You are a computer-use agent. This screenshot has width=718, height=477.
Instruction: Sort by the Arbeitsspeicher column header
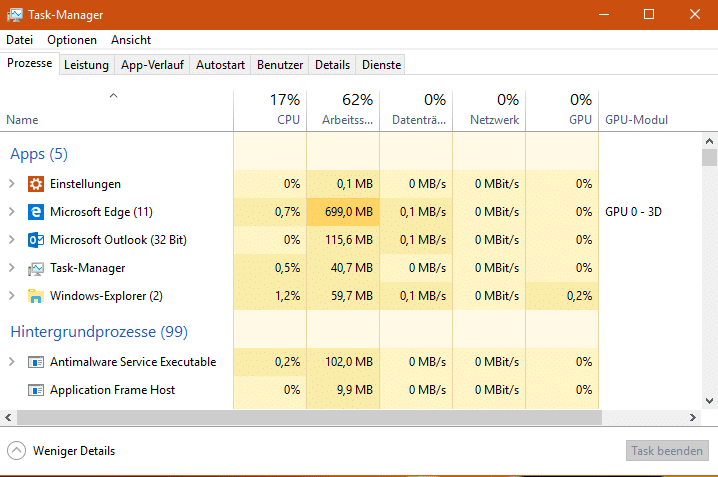click(343, 110)
